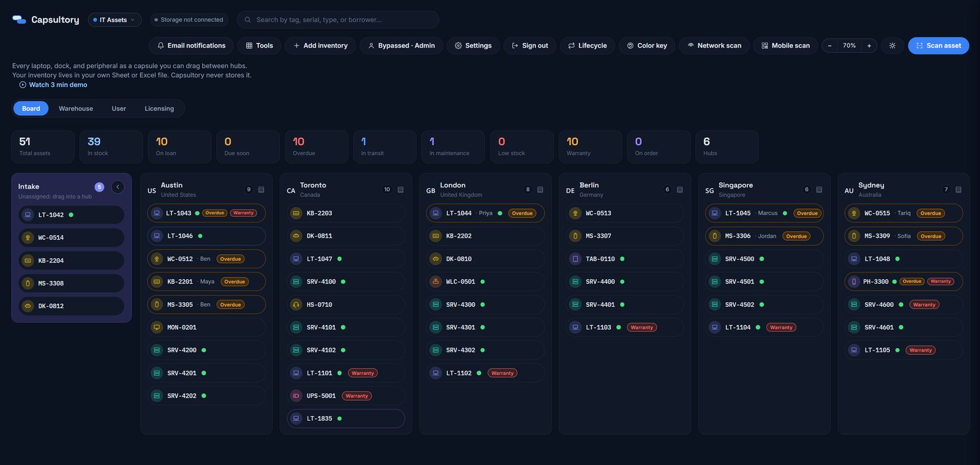Viewport: 980px width, 465px height.
Task: Open the IT Assets dropdown
Action: 115,20
